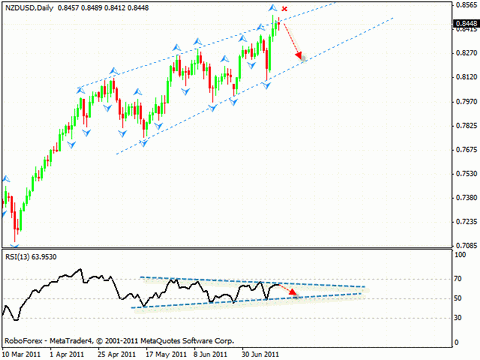Click the 0.7530 price axis label
This screenshot has height=360, width=480.
(466, 174)
